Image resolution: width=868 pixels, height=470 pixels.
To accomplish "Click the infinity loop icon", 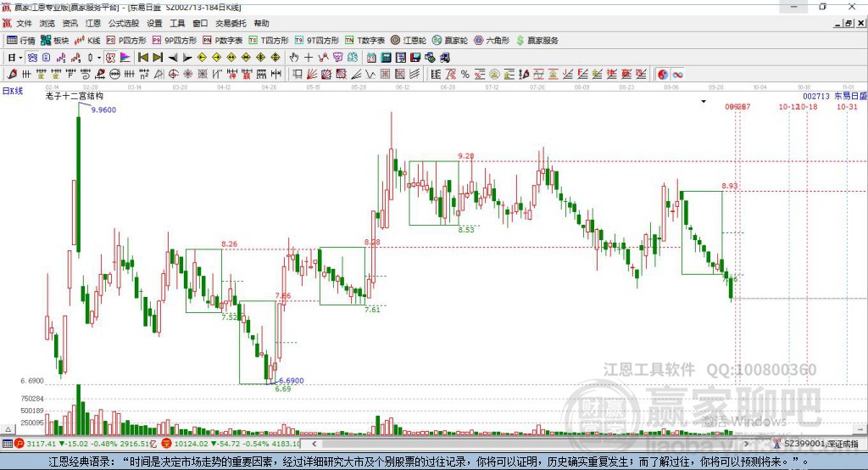I will click(x=677, y=75).
